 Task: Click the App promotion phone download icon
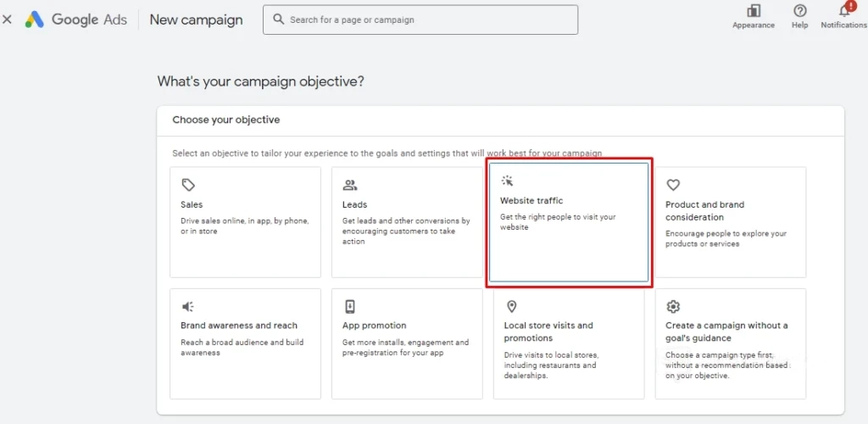pos(349,306)
